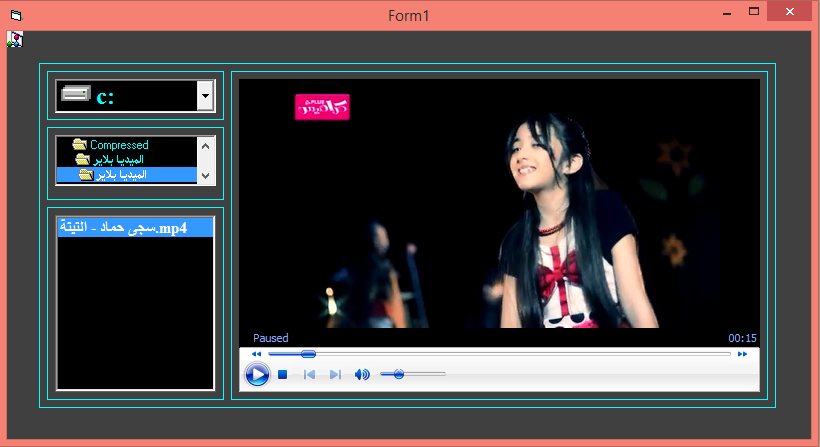This screenshot has height=447, width=820.
Task: Maximize the Form1 window
Action: [x=754, y=12]
